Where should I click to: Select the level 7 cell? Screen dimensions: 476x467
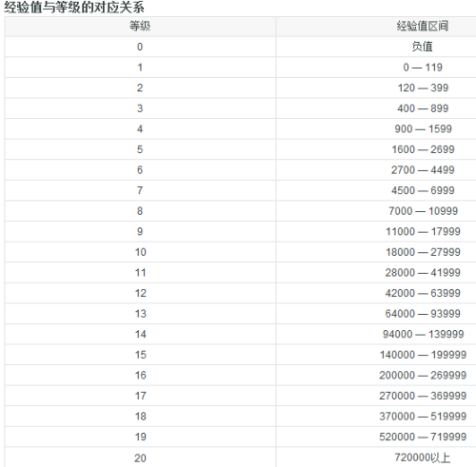tap(140, 190)
